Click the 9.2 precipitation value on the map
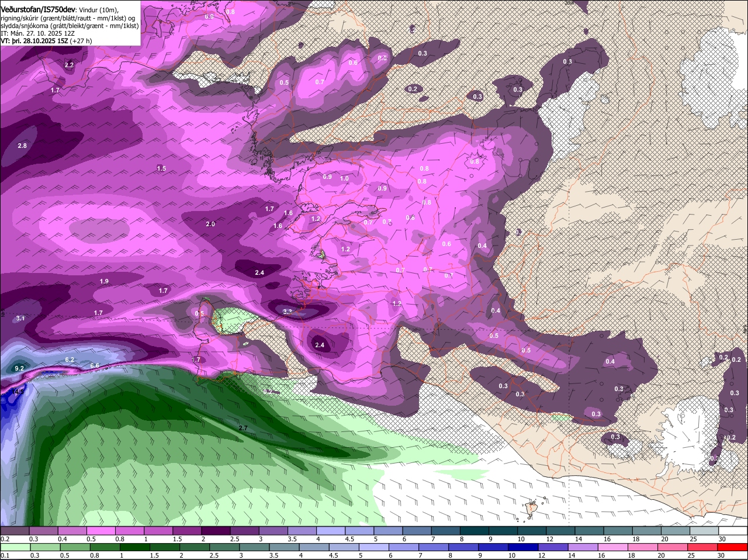 (19, 368)
